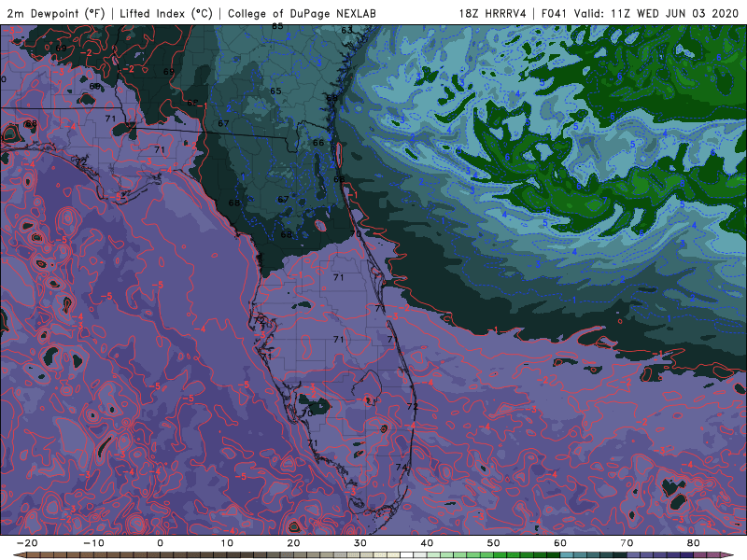Image resolution: width=747 pixels, height=560 pixels.
Task: Click the "2m Dewpoint (°F)" title text
Action: (x=56, y=13)
